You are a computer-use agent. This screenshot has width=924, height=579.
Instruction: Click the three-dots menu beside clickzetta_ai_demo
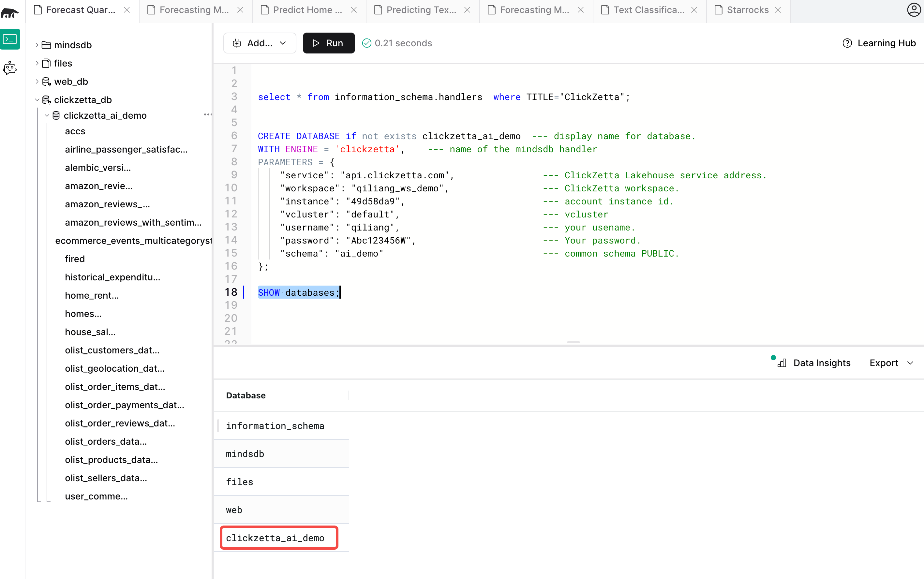[x=208, y=114]
